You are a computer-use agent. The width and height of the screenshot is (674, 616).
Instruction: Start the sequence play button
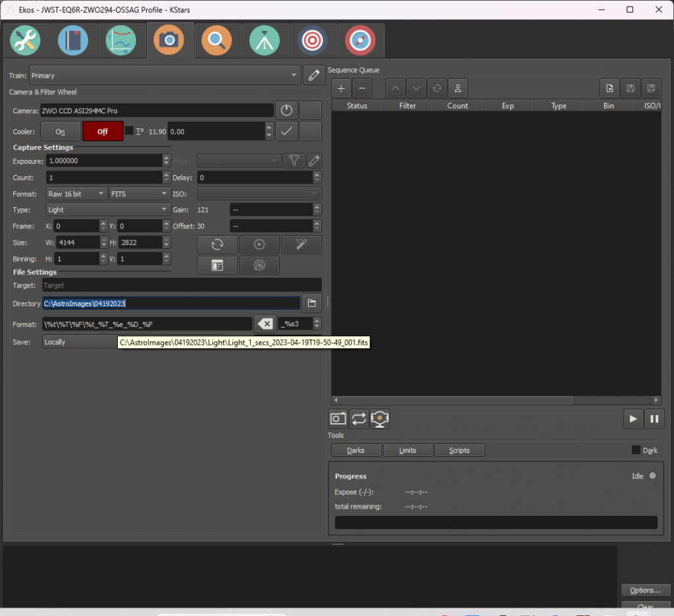(x=633, y=419)
